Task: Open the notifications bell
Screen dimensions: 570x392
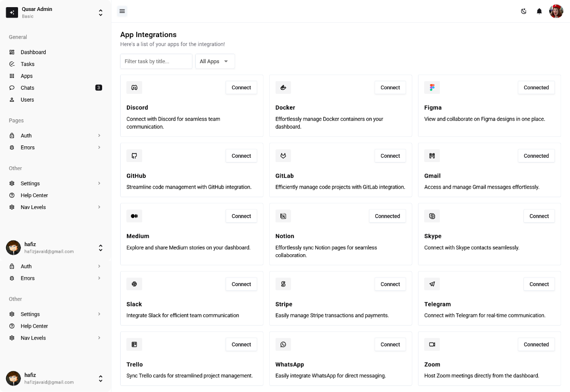Action: (539, 11)
